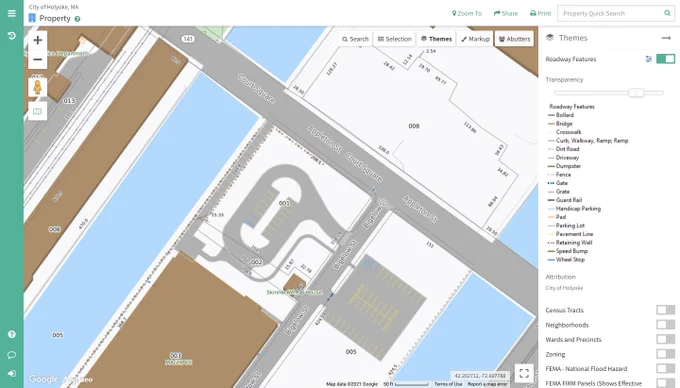
Task: Click parcel 001 label on map
Action: coord(284,203)
